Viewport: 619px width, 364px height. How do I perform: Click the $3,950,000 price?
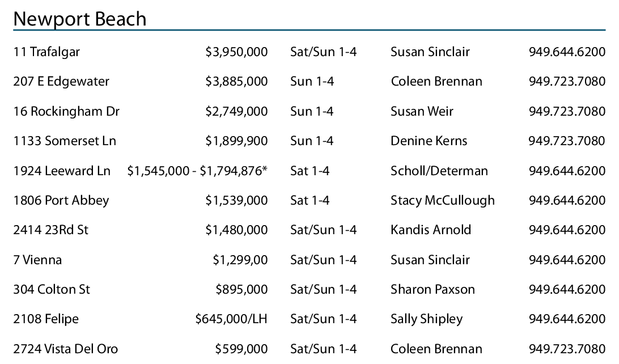point(236,52)
